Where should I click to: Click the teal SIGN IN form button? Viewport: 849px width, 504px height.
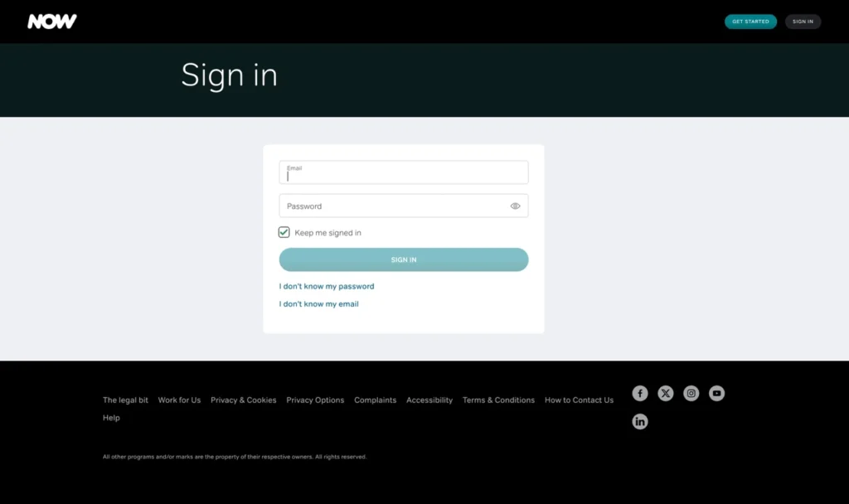[x=404, y=259]
